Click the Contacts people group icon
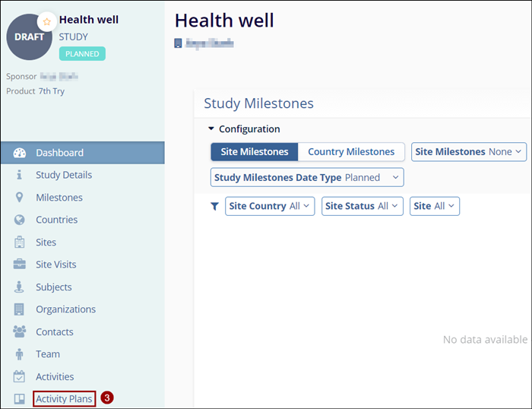 (x=20, y=332)
